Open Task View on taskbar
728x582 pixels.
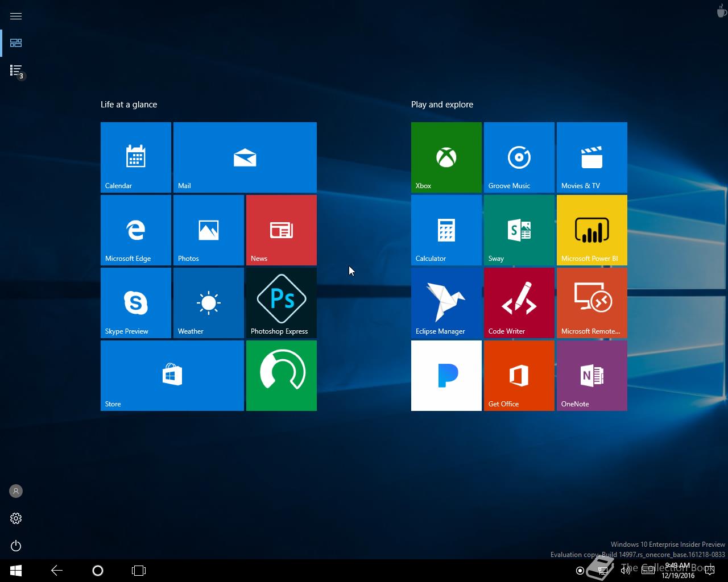click(139, 571)
